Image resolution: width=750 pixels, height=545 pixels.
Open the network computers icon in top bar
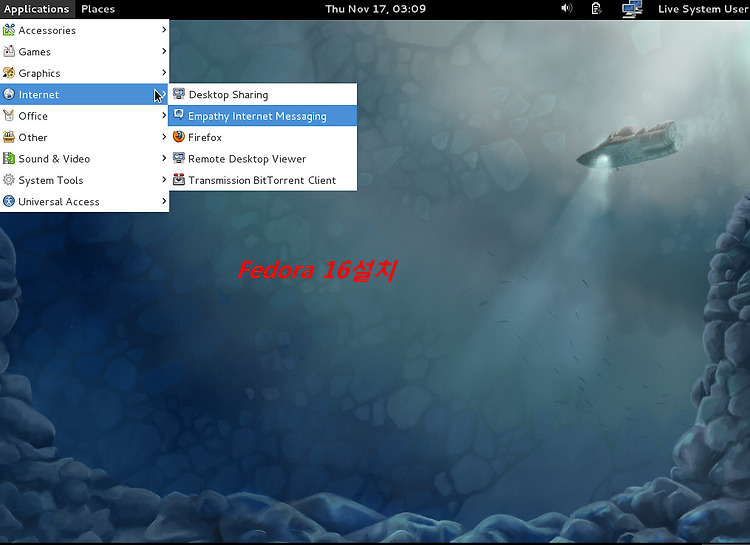point(632,9)
